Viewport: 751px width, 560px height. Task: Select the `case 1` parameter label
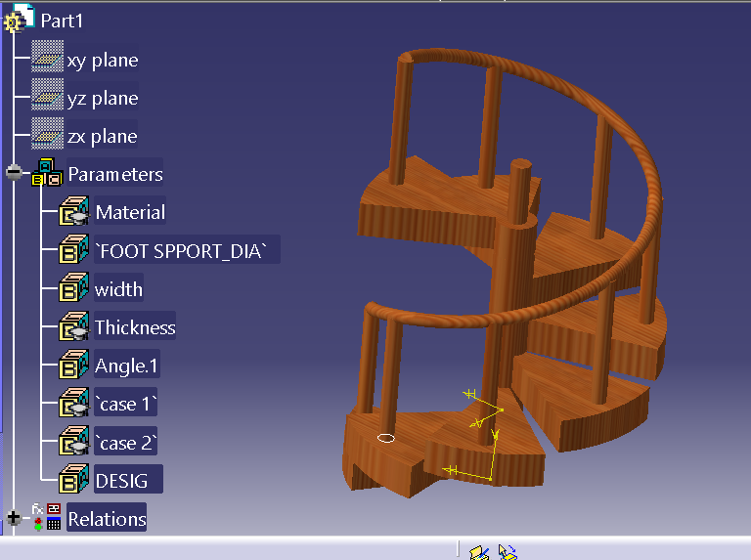[x=126, y=404]
